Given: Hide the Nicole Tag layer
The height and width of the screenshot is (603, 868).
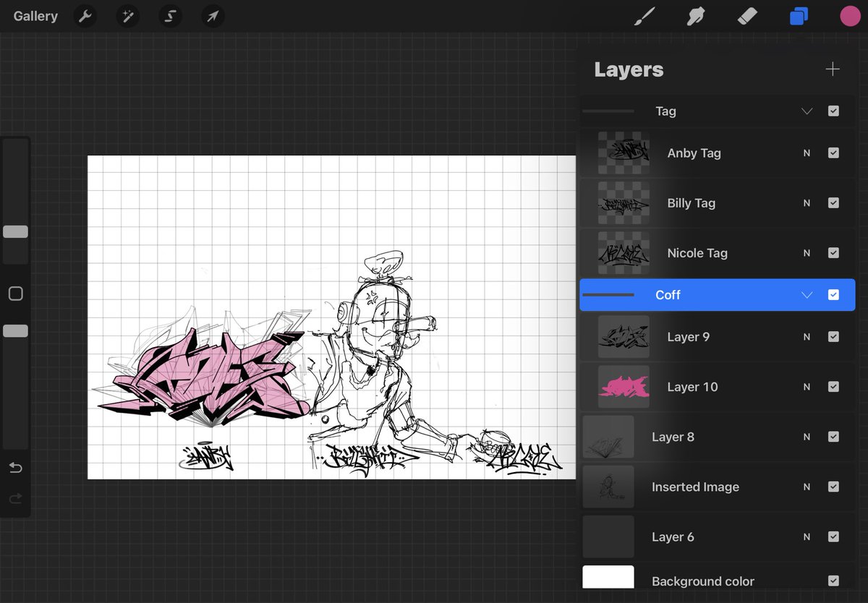Looking at the screenshot, I should [x=833, y=253].
